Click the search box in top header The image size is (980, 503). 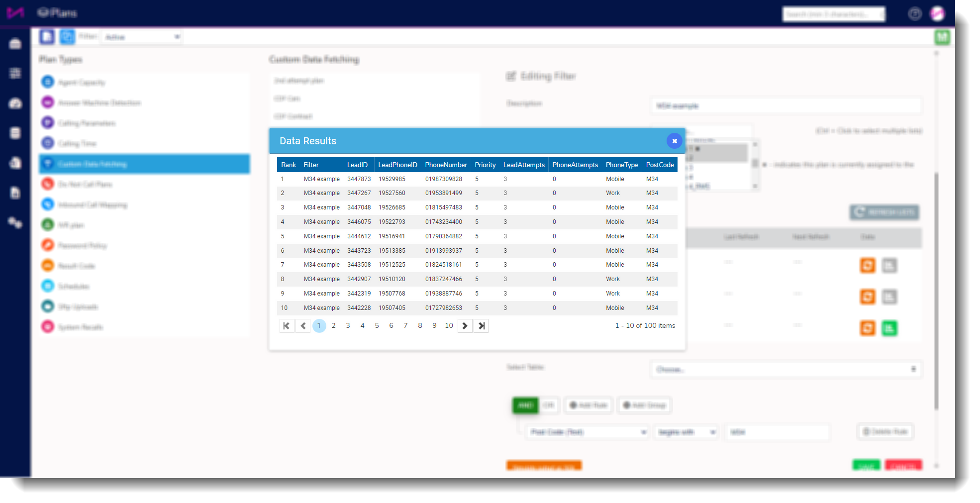[x=834, y=14]
